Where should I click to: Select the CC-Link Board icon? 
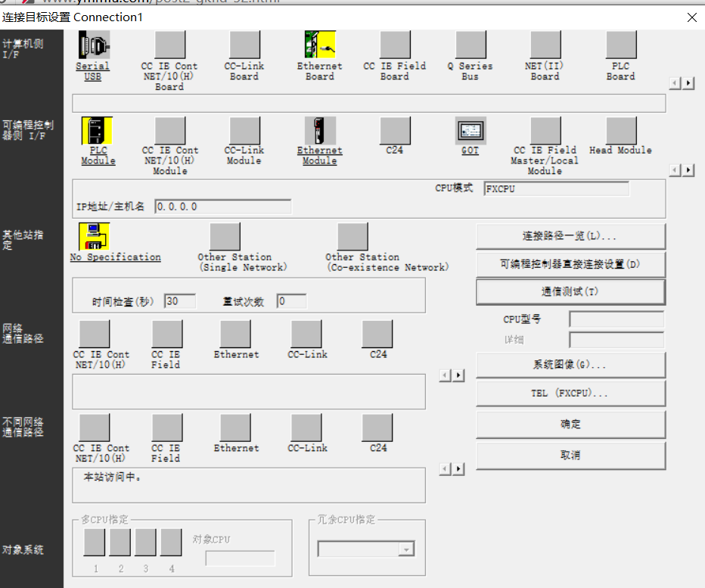244,45
